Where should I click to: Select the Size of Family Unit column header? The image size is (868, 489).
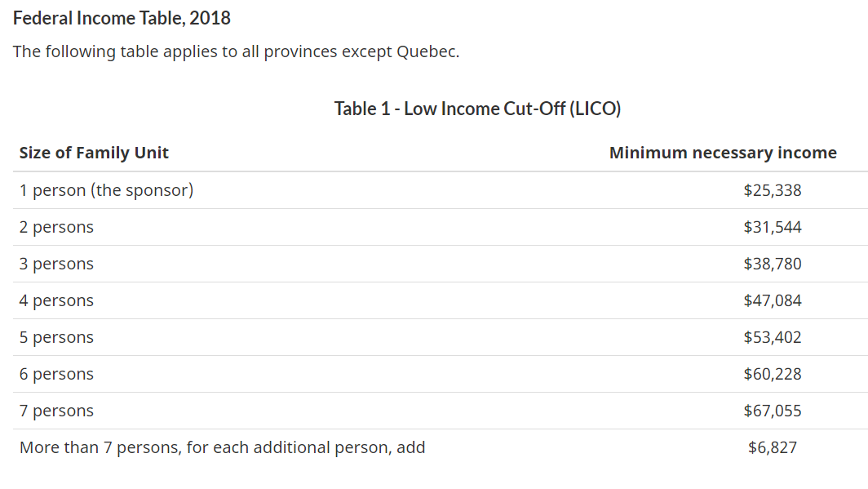pyautogui.click(x=94, y=153)
